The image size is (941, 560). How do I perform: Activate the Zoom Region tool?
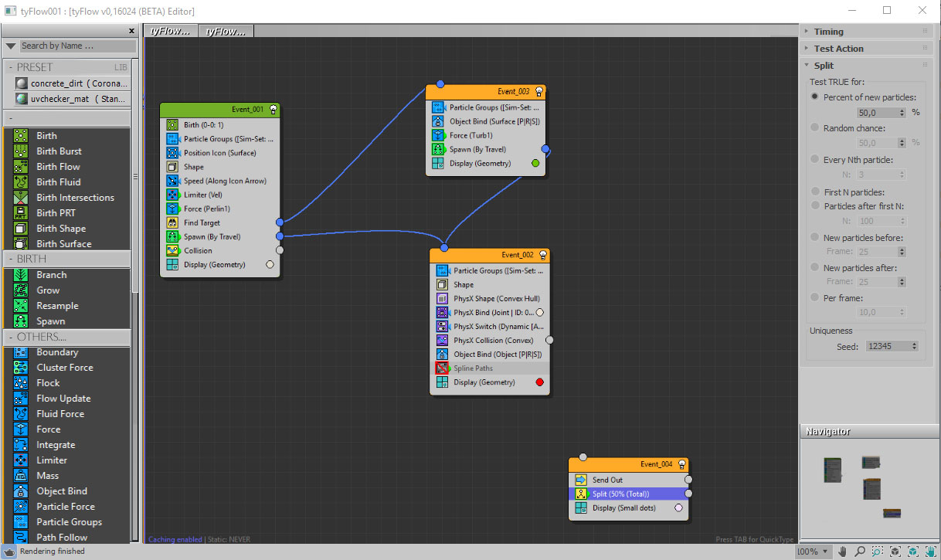[878, 552]
